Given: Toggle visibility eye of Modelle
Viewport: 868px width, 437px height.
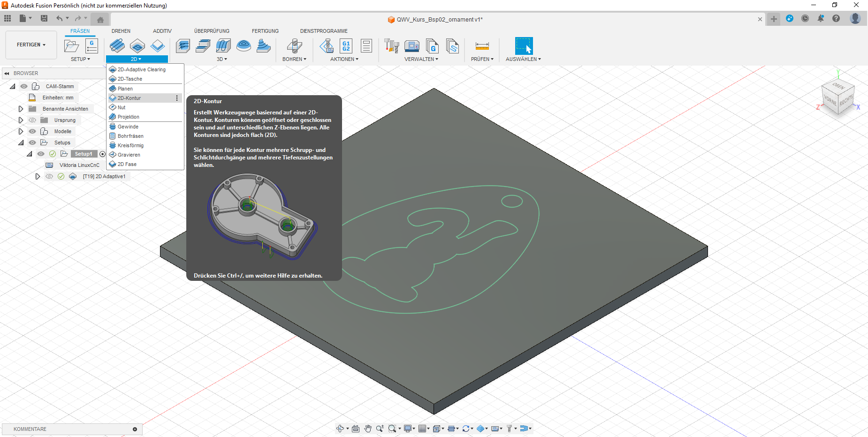Looking at the screenshot, I should tap(32, 131).
